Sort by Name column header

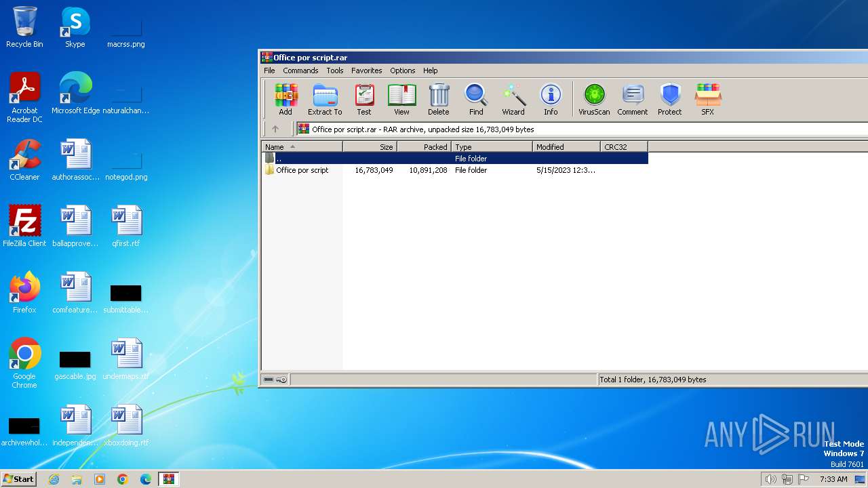click(302, 146)
